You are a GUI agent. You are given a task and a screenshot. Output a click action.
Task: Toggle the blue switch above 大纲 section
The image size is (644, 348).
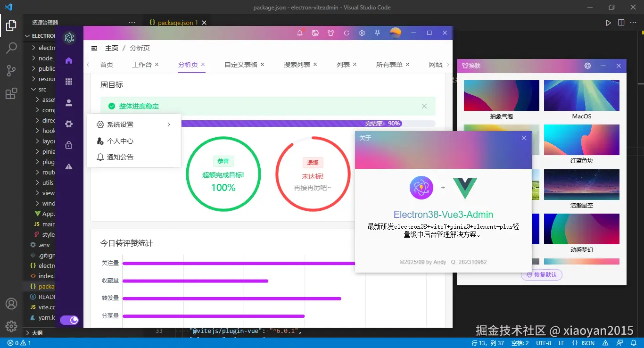(70, 320)
